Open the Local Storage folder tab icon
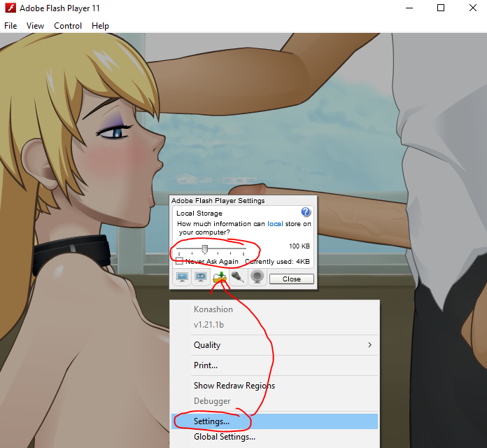 point(220,276)
